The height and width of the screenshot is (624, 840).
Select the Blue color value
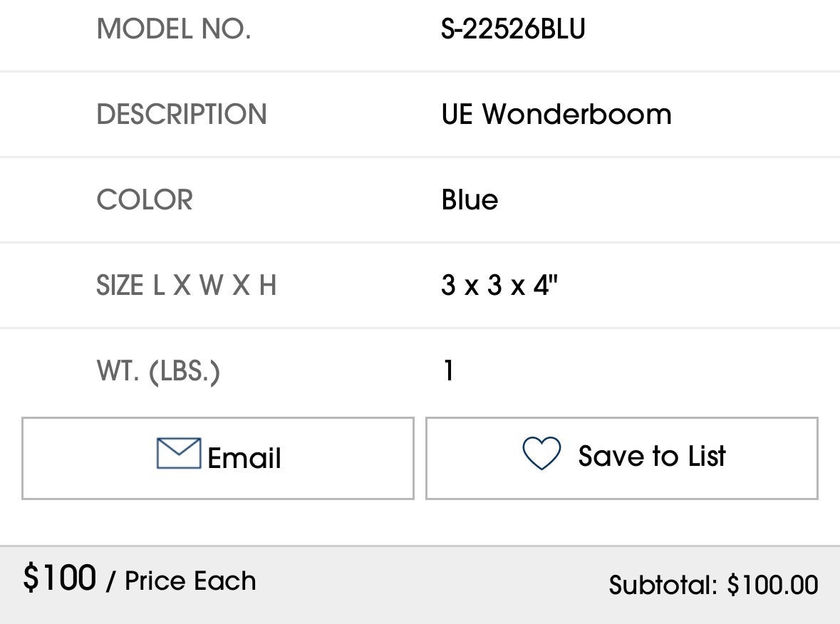click(x=470, y=199)
